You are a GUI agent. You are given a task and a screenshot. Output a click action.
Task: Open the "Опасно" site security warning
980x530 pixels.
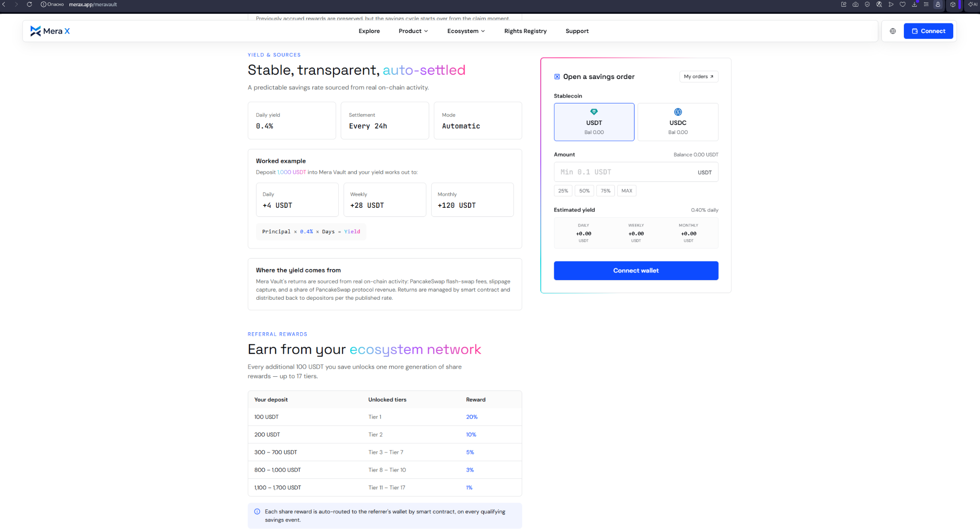click(52, 4)
